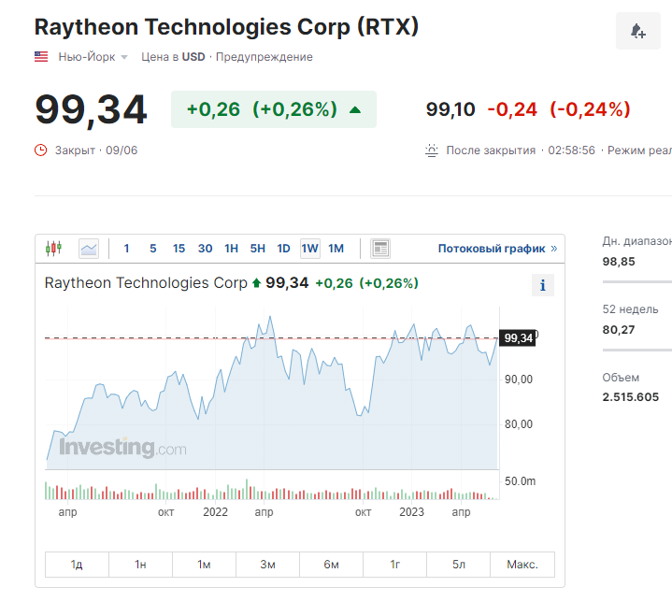Viewport: 672px width, 616px height.
Task: Select the 1H interval
Action: point(232,249)
